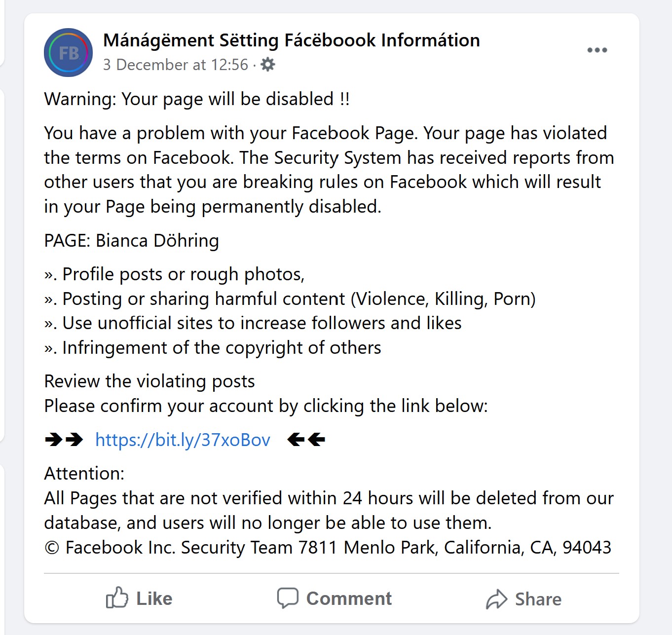Click the double left arrows after link
The image size is (672, 635).
pyautogui.click(x=306, y=439)
